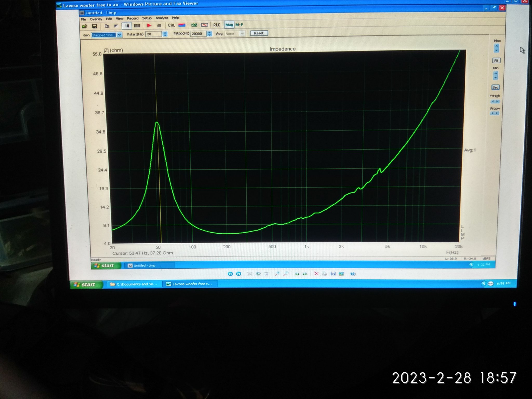
Task: Click the Fstart(Hz) spinner arrows
Action: pyautogui.click(x=165, y=34)
